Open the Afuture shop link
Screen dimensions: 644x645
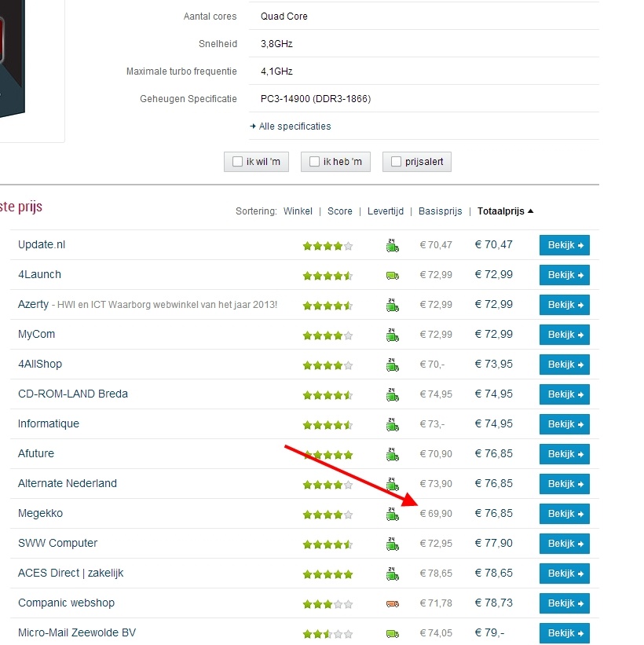(36, 453)
